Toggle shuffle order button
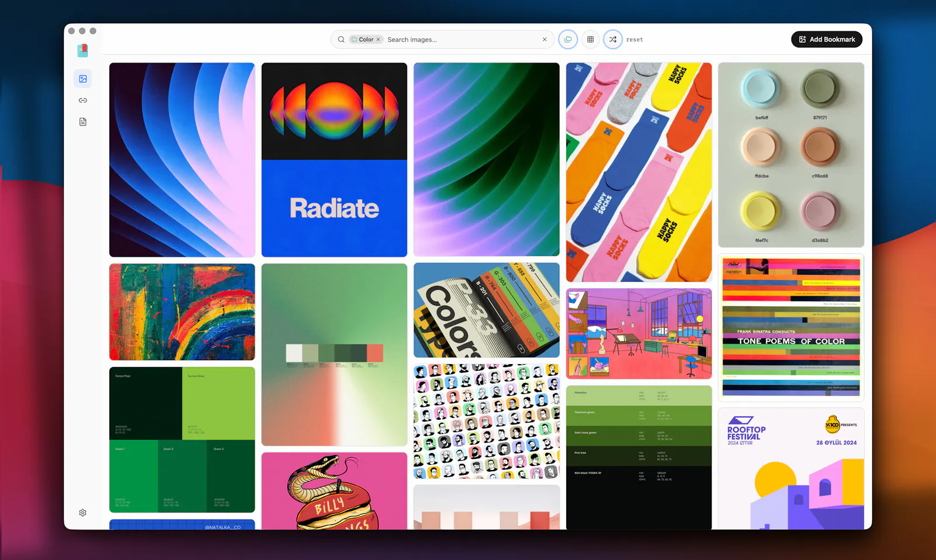The image size is (936, 560). pyautogui.click(x=612, y=40)
